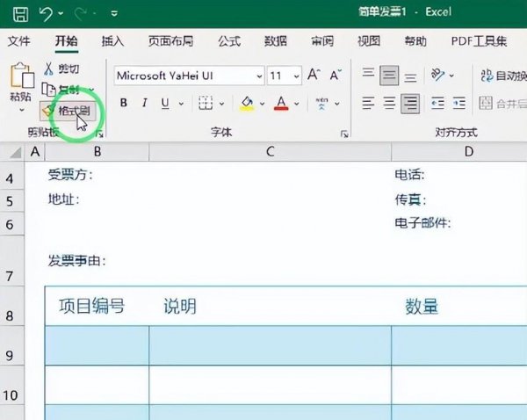
Task: Toggle top vertical alignment
Action: (x=368, y=75)
